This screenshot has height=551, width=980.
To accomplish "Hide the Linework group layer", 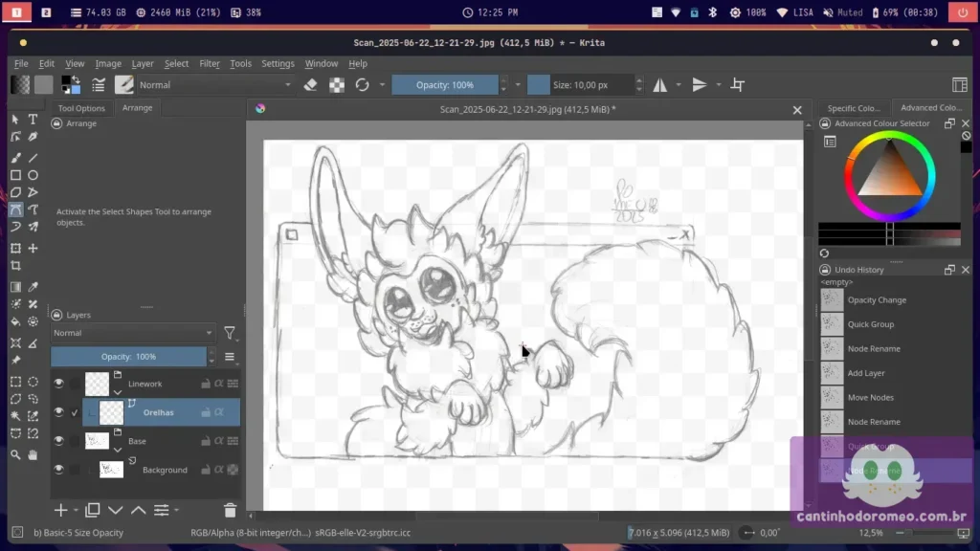I will click(58, 384).
